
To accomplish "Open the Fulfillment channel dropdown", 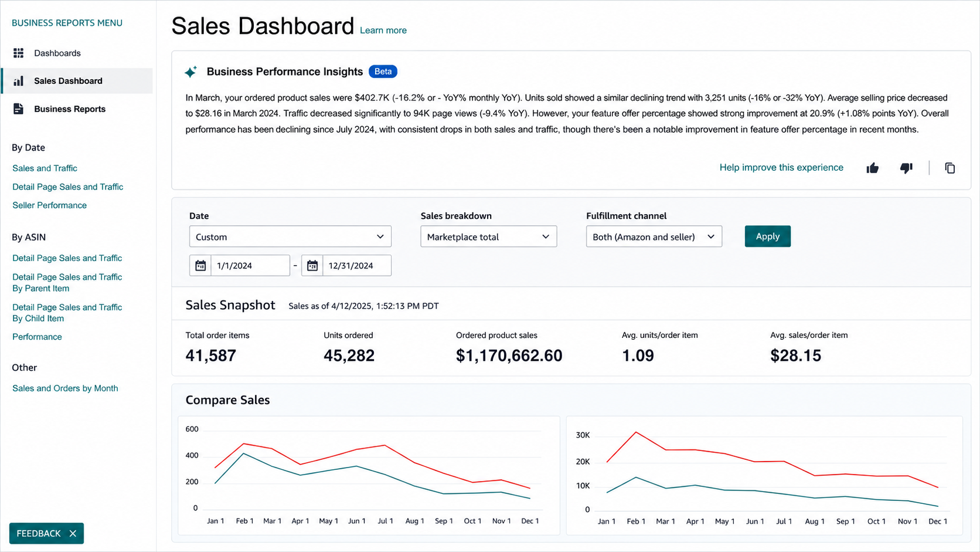I will pos(654,236).
